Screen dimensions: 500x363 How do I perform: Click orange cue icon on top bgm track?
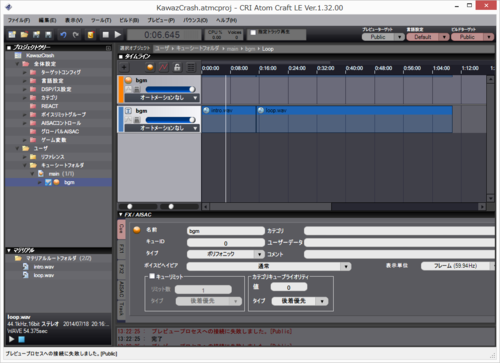[129, 80]
